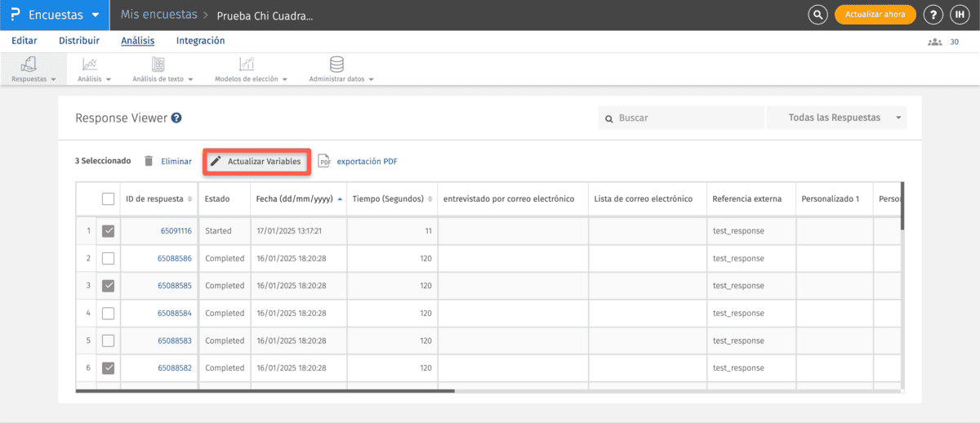Open the Encuestas product dropdown

pos(56,15)
